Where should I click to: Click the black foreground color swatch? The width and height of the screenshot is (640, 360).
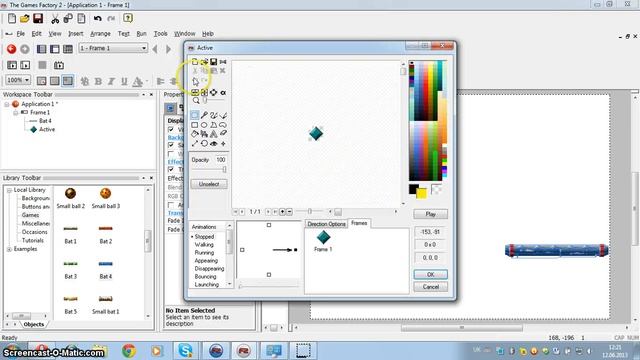[x=413, y=189]
